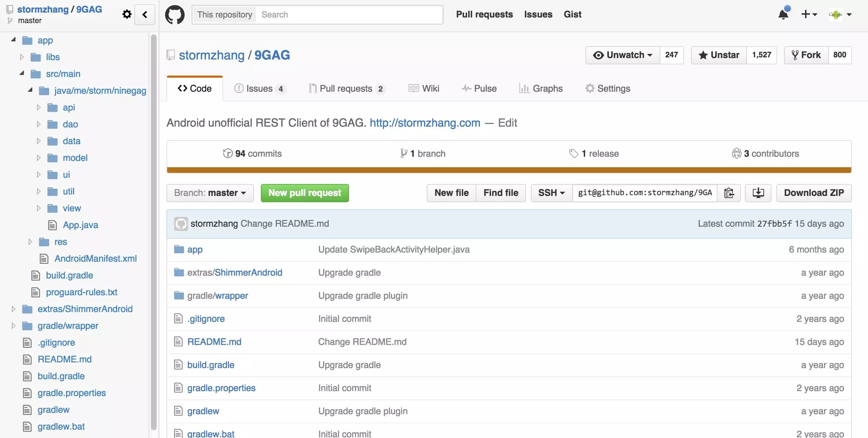Collapse the Octotree sidebar with the arrow
Image resolution: width=868 pixels, height=438 pixels.
coord(145,14)
